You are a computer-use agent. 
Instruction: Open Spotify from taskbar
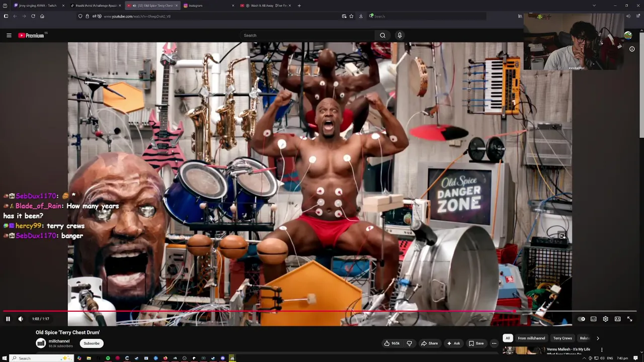[108, 358]
